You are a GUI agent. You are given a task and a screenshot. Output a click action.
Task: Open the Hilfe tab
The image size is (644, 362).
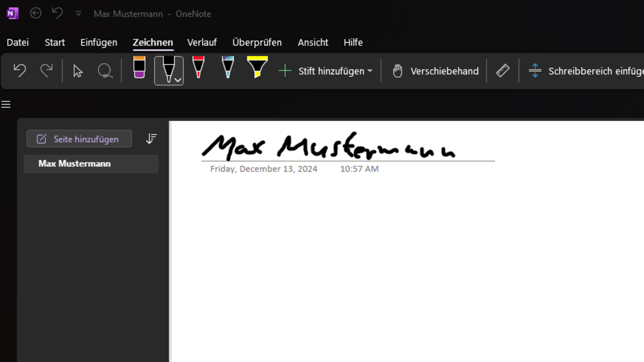point(353,42)
